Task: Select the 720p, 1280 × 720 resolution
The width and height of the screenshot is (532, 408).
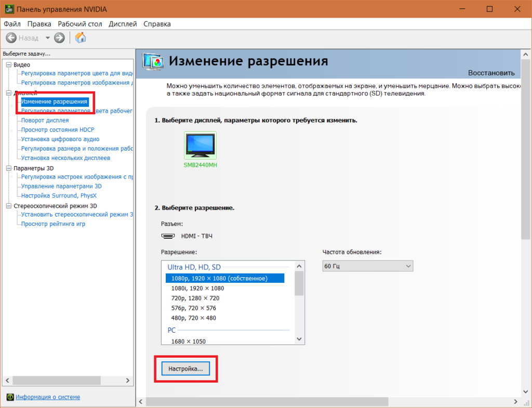Action: tap(195, 298)
